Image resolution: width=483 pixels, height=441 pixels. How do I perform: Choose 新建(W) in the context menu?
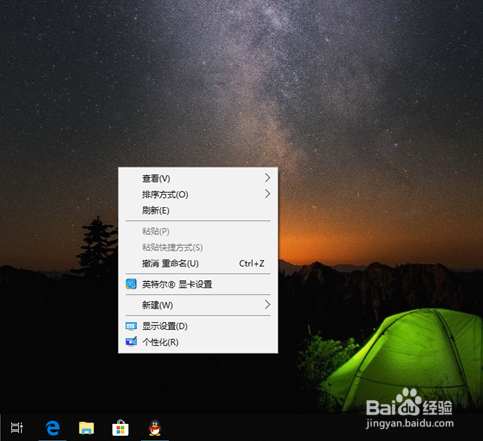coord(198,305)
